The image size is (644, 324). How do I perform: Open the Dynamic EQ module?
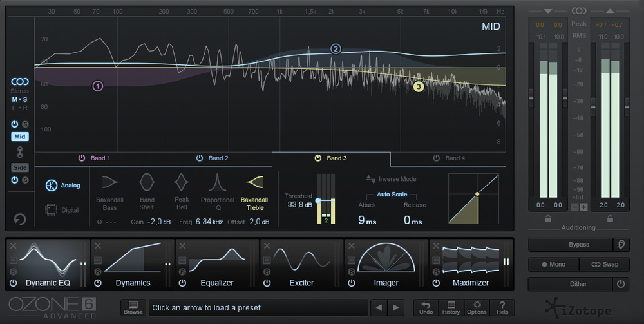(48, 264)
